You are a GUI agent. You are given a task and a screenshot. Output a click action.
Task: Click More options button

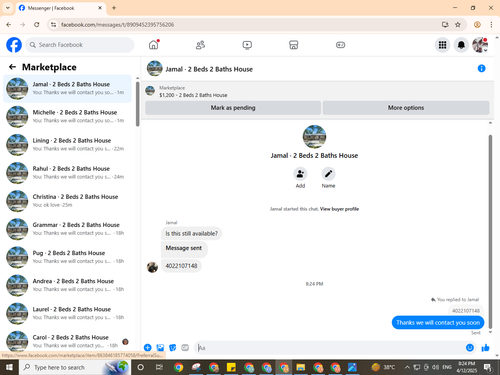pos(406,108)
